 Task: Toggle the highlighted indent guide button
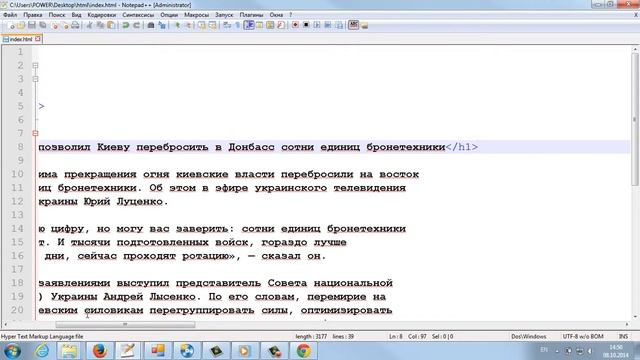point(249,25)
